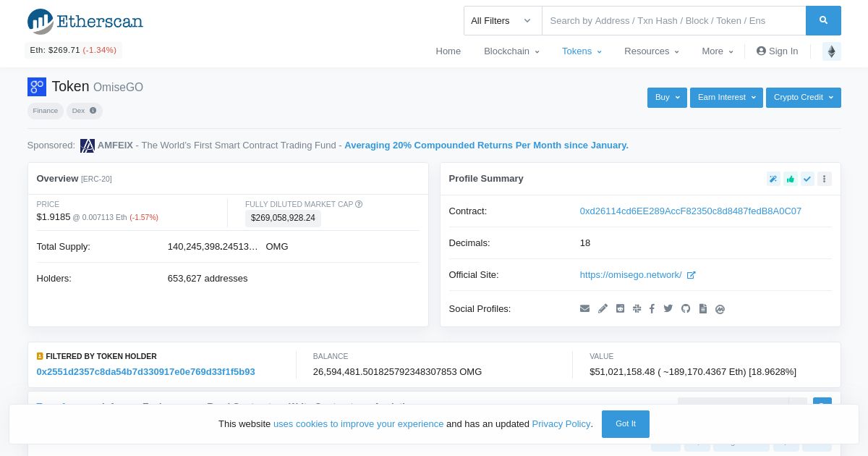Focus the address search input field
Screen dimensions: 868x456
coord(673,20)
